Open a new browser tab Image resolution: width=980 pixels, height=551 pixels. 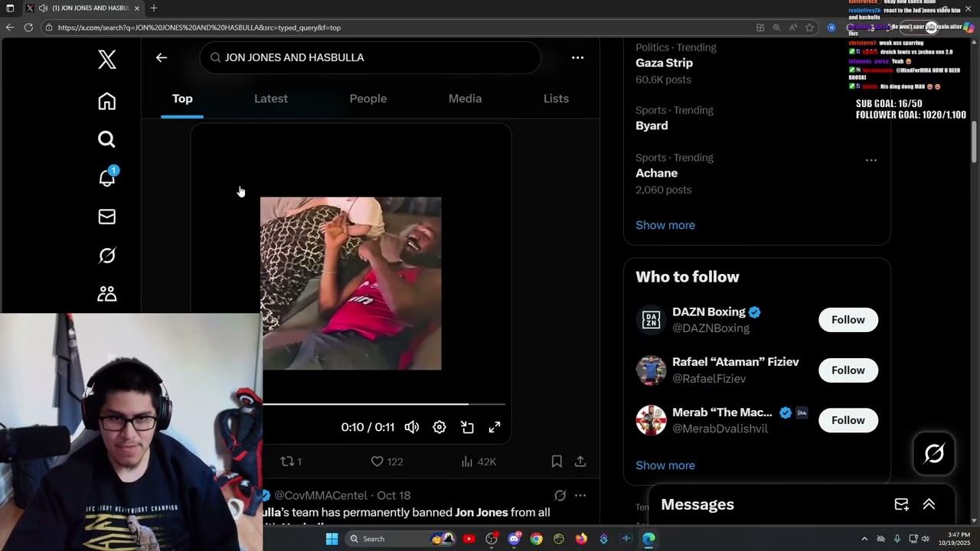[154, 8]
